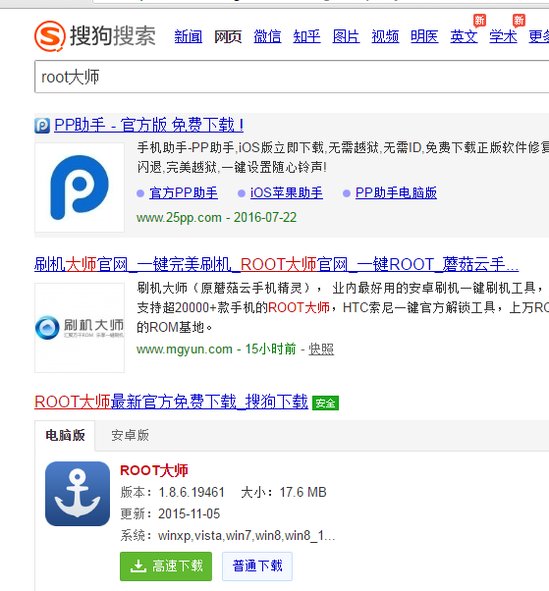Click the 普通下载 button
549x591 pixels.
257,566
